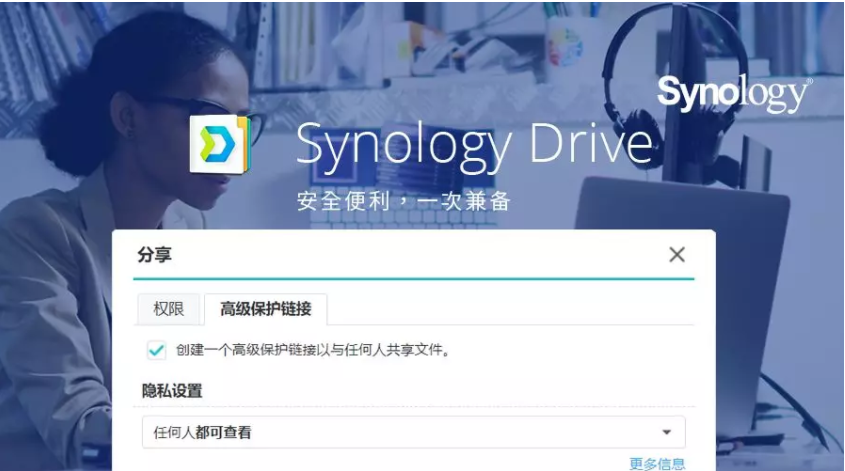Viewport: 845px width, 471px height.
Task: Click the empty tab bar beside 高级保护链接
Action: click(510, 309)
